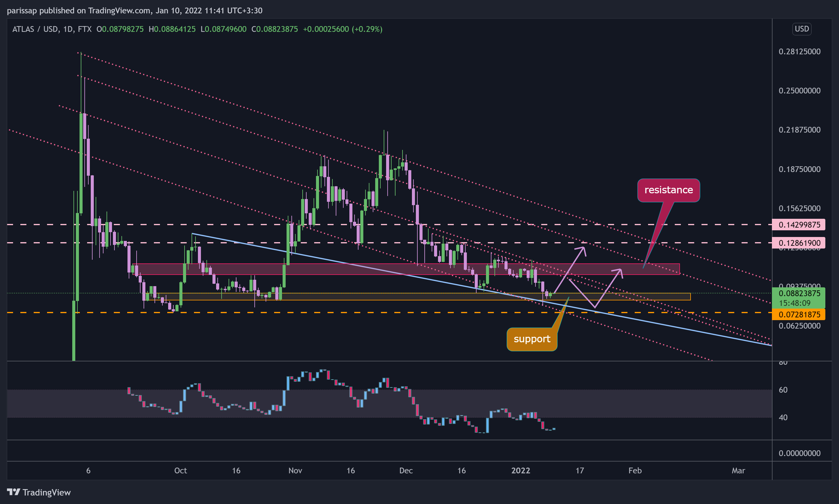Click the Nov label on time axis
Image resolution: width=839 pixels, height=504 pixels.
point(295,470)
